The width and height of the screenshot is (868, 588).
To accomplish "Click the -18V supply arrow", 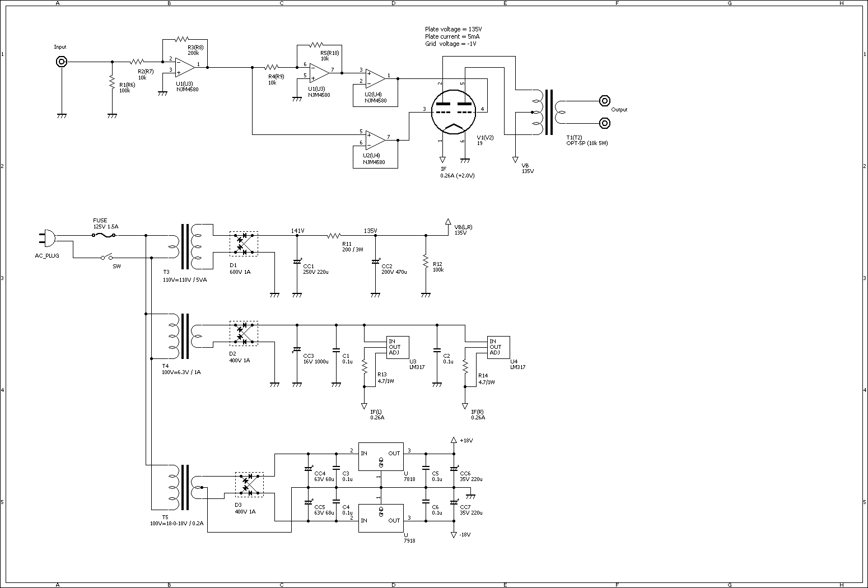I will pyautogui.click(x=454, y=535).
